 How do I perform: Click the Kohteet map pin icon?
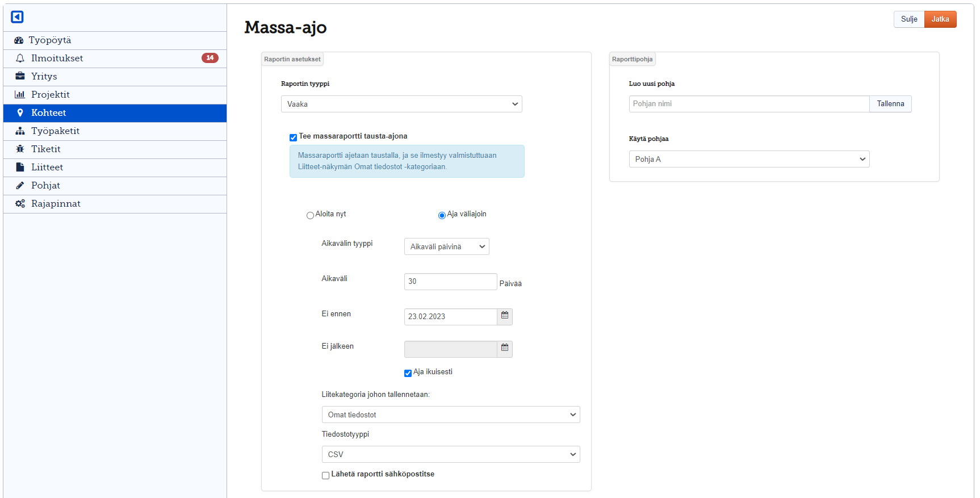click(x=20, y=112)
